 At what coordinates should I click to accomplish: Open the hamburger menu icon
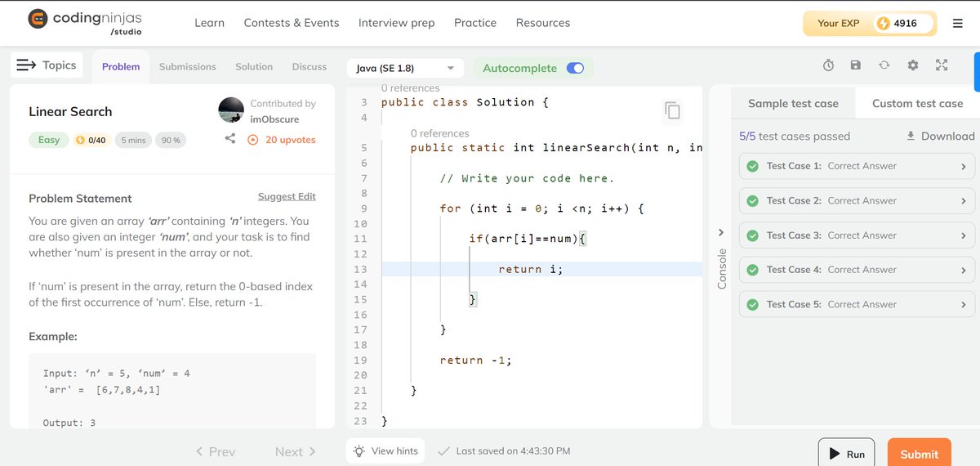pos(958,24)
